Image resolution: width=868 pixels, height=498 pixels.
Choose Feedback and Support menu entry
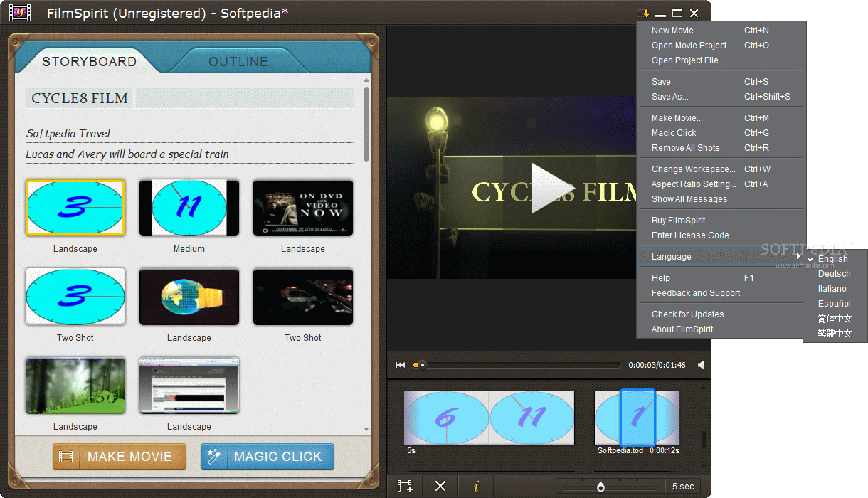(x=721, y=293)
